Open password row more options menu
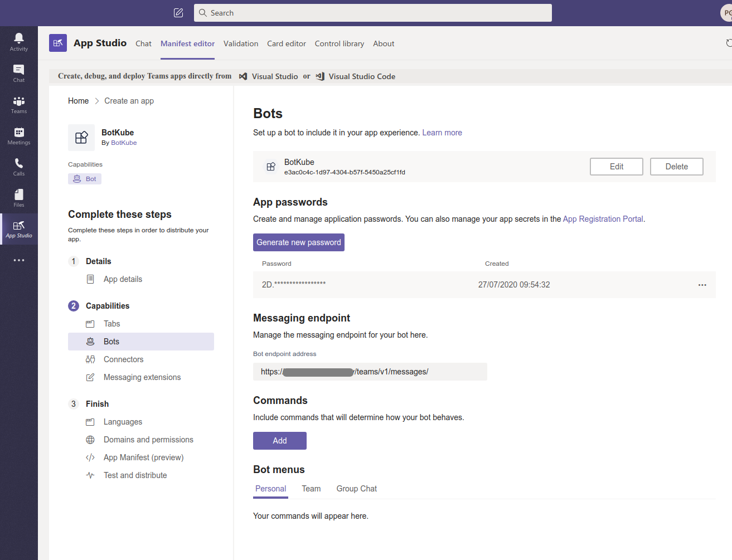Viewport: 732px width, 560px height. [702, 285]
